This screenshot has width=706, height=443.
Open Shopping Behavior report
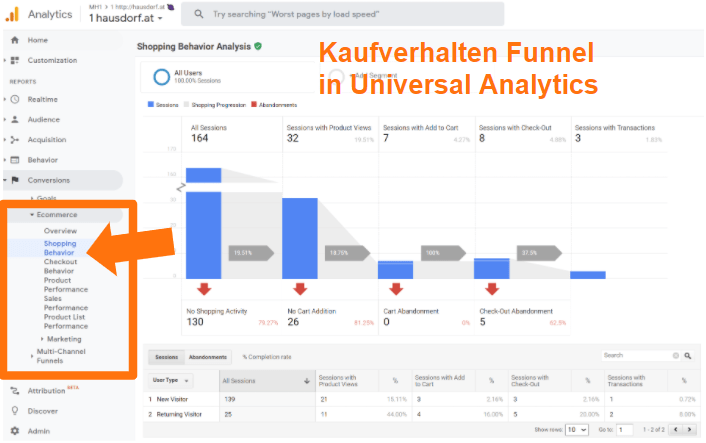point(60,248)
